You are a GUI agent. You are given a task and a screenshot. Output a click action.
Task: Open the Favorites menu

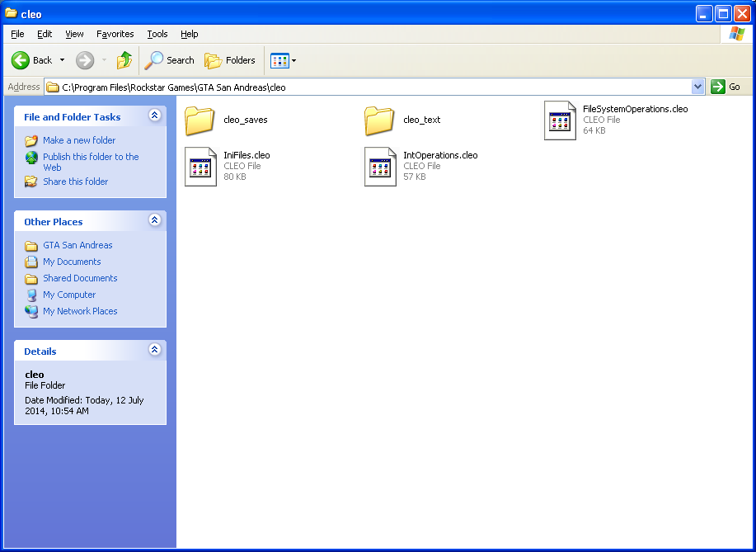115,34
